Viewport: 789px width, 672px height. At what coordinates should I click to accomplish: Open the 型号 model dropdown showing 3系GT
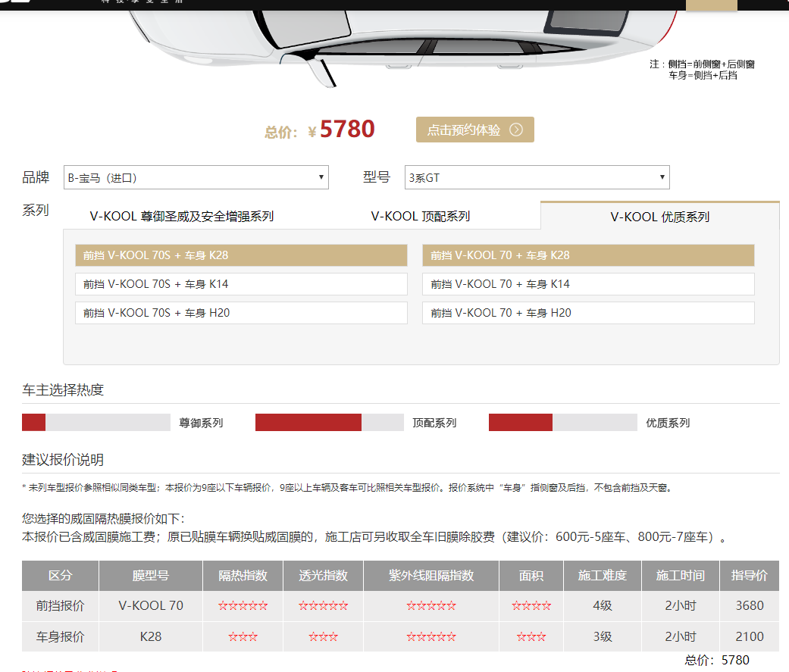[x=537, y=177]
